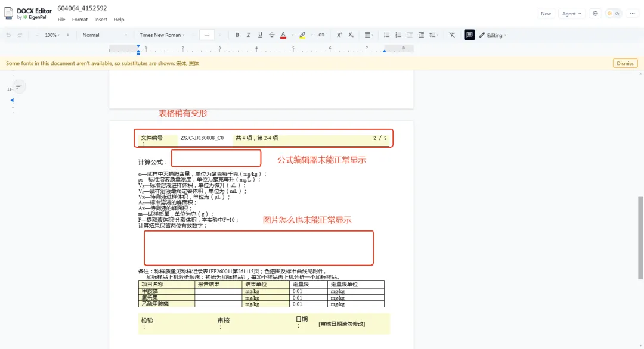Click the 报告结果 table header cell
The height and width of the screenshot is (349, 644).
[218, 284]
